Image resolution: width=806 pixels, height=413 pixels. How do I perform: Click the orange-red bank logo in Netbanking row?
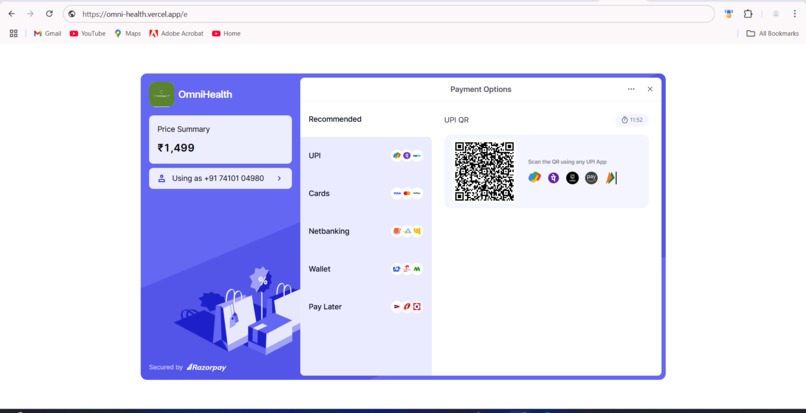coord(397,231)
